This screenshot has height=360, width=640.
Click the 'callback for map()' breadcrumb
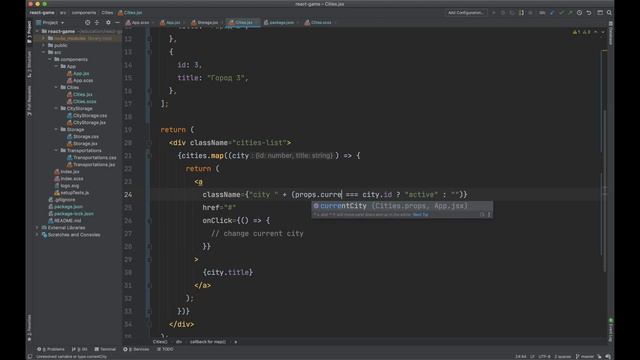click(x=207, y=342)
